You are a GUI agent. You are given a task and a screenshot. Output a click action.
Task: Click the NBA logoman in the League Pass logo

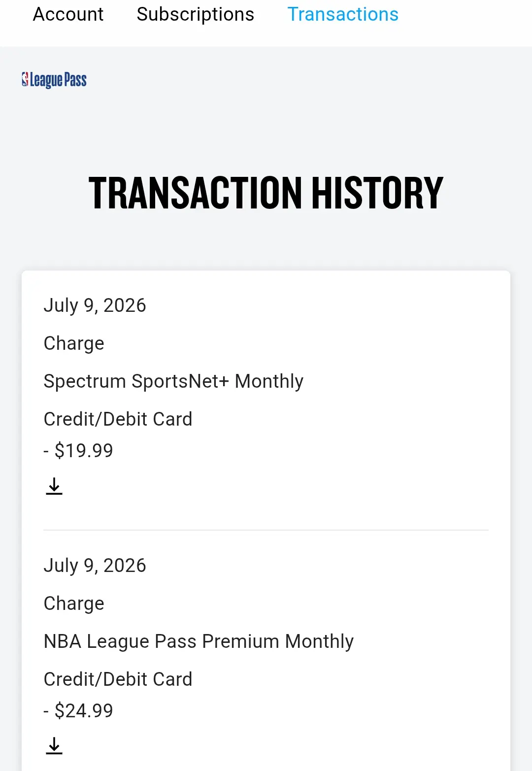point(25,79)
